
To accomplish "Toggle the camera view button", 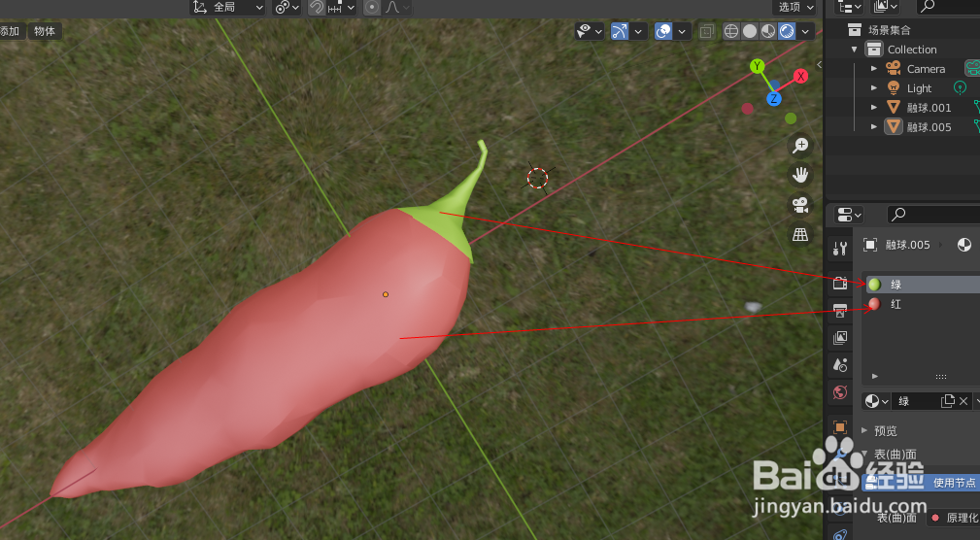I will tap(800, 205).
